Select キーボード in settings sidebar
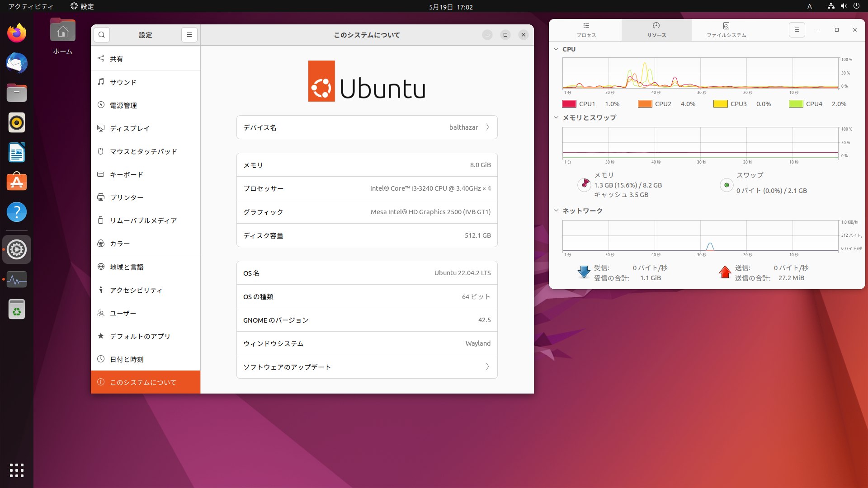Screen dimensions: 868x488 pos(146,174)
